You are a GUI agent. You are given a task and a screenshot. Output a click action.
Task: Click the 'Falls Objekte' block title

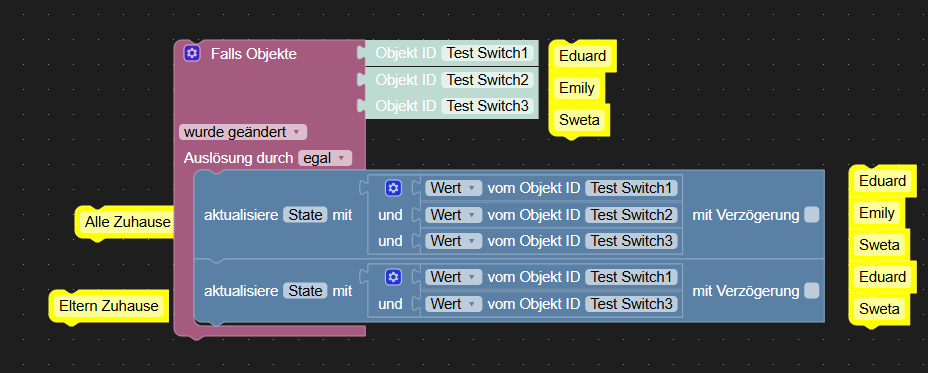pyautogui.click(x=254, y=54)
